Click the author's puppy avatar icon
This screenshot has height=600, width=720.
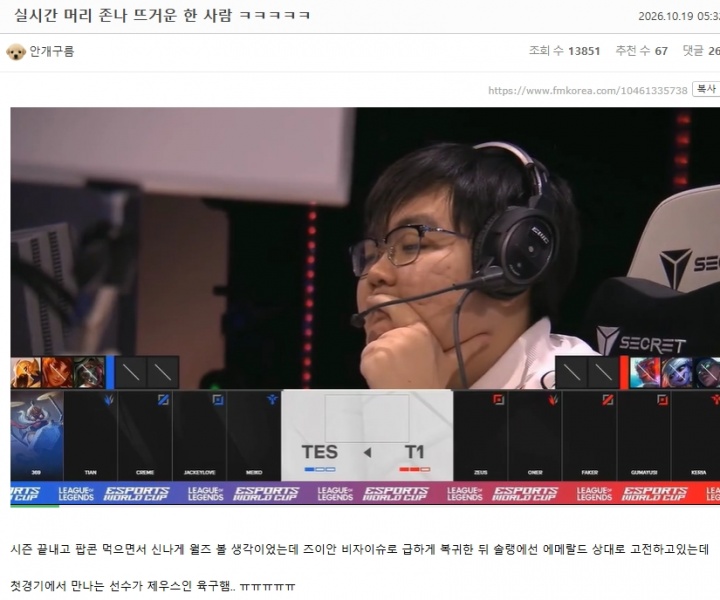click(16, 51)
